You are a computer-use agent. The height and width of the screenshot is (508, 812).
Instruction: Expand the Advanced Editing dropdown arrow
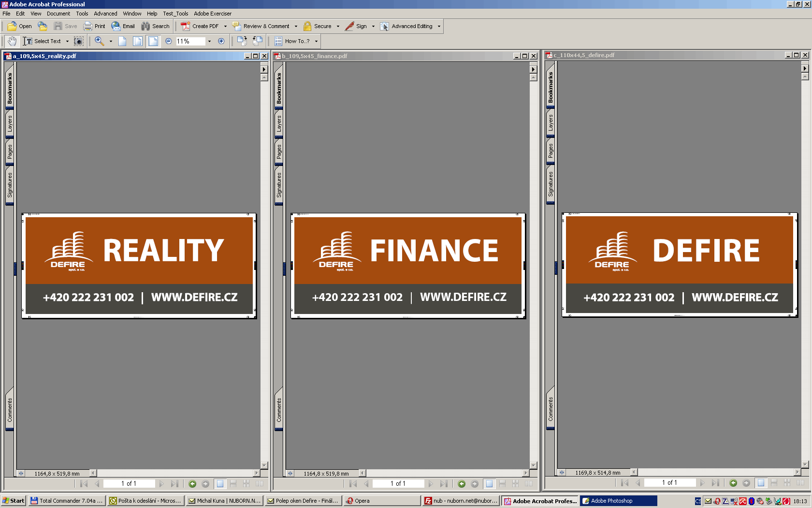point(439,27)
